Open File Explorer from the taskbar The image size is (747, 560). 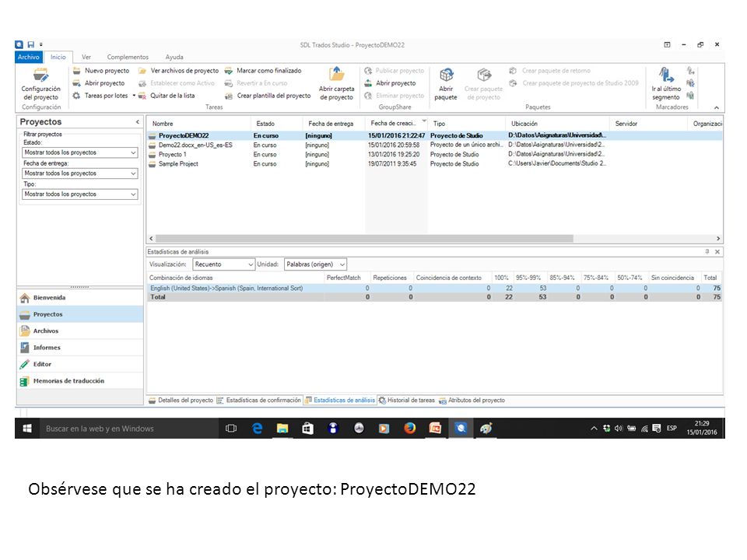coord(282,429)
